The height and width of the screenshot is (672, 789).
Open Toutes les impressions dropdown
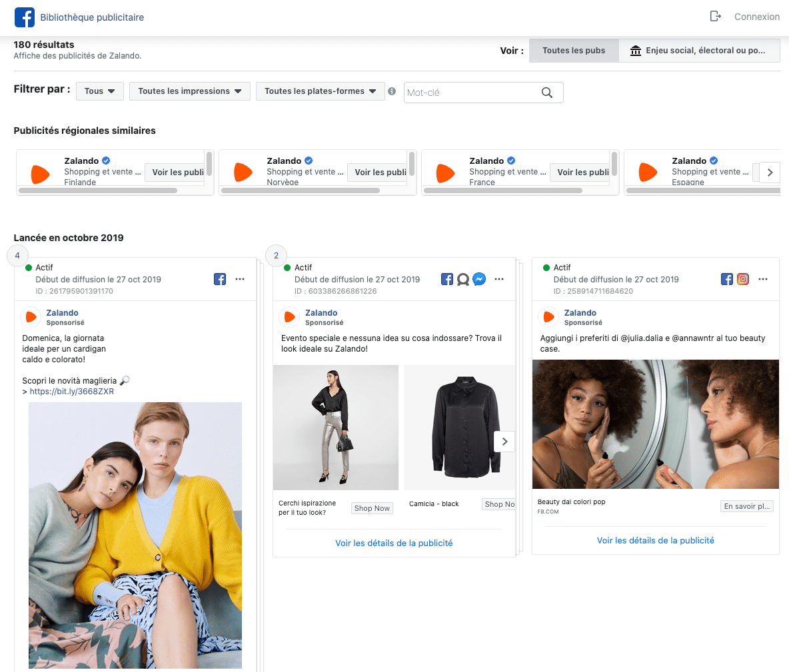[x=190, y=91]
